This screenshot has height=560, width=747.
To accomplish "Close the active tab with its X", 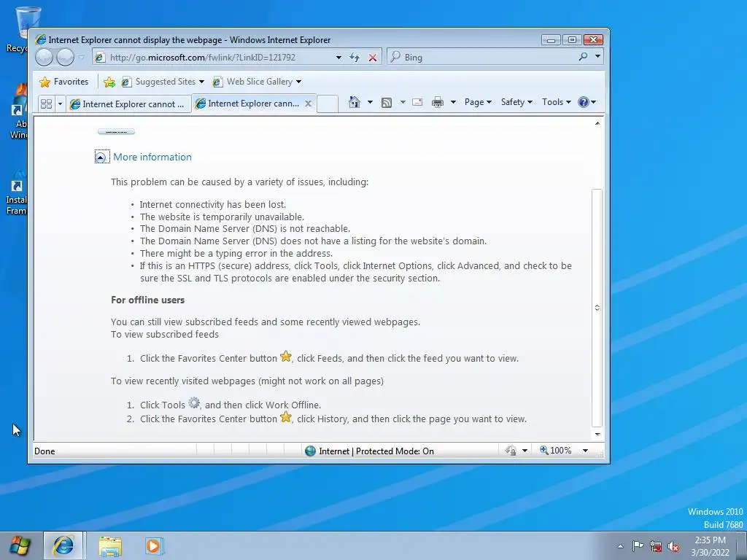I will [x=309, y=104].
